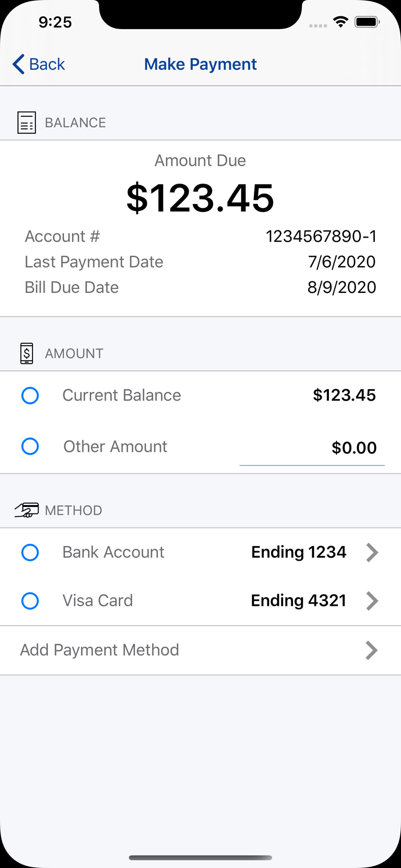Tap the account number 1234567890-1
This screenshot has width=401, height=868.
coord(321,237)
